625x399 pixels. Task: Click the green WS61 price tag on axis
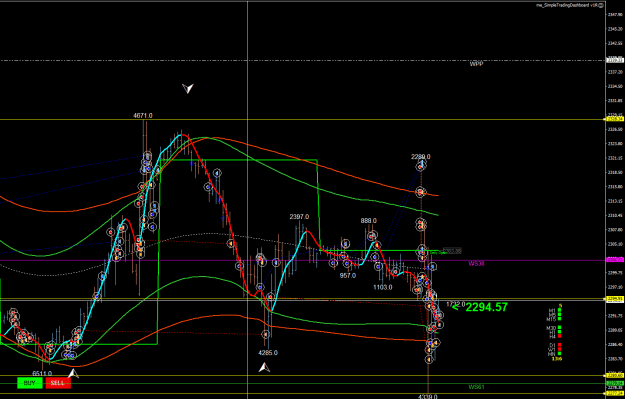[615, 383]
